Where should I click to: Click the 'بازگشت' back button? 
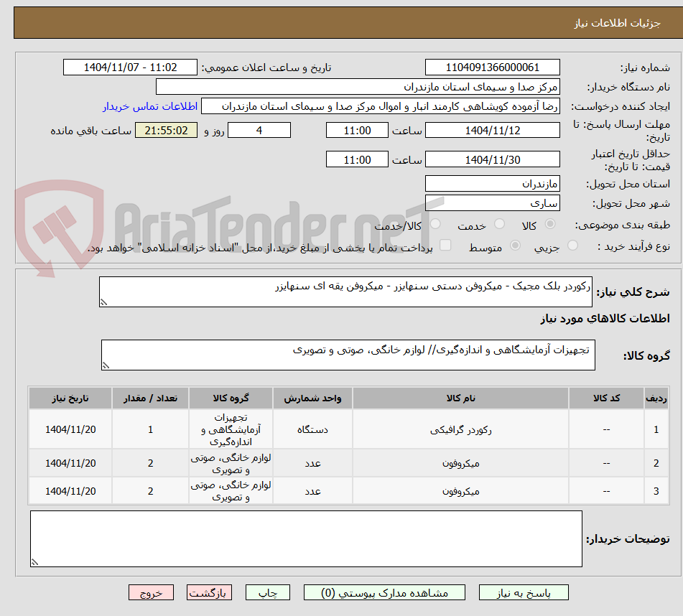click(209, 593)
